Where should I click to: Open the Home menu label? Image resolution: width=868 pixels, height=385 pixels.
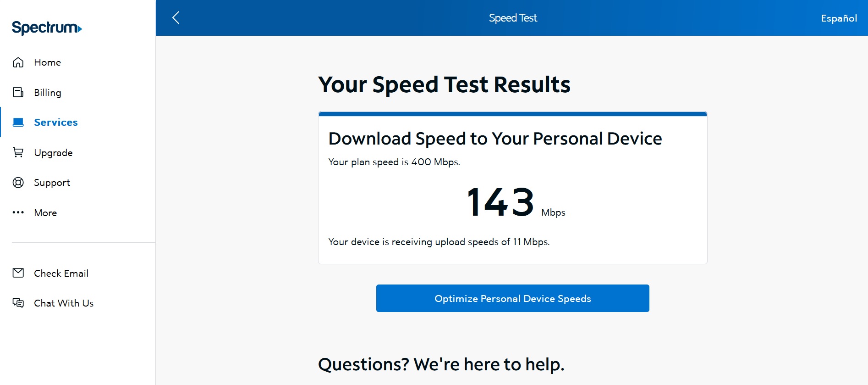click(x=47, y=62)
